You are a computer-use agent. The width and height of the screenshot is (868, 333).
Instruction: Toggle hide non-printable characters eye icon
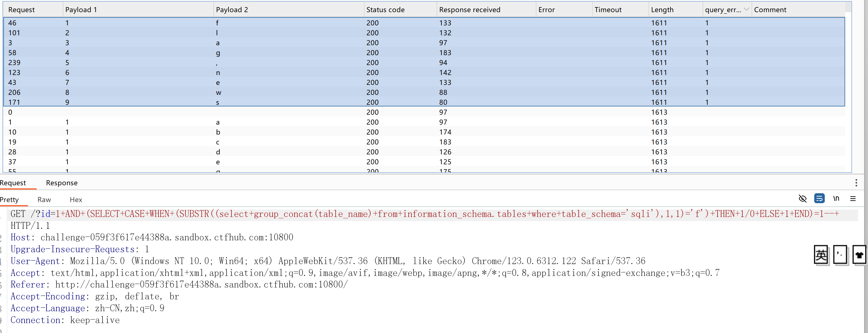point(802,198)
